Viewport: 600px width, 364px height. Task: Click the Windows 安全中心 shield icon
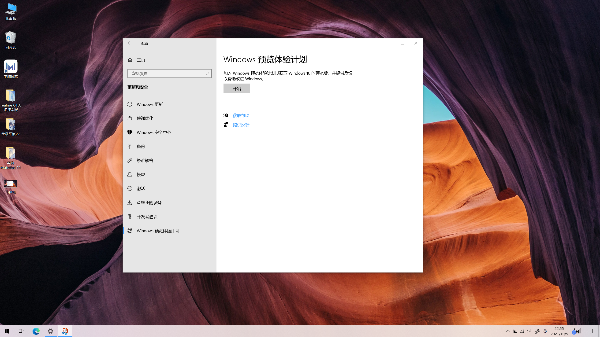pos(130,132)
